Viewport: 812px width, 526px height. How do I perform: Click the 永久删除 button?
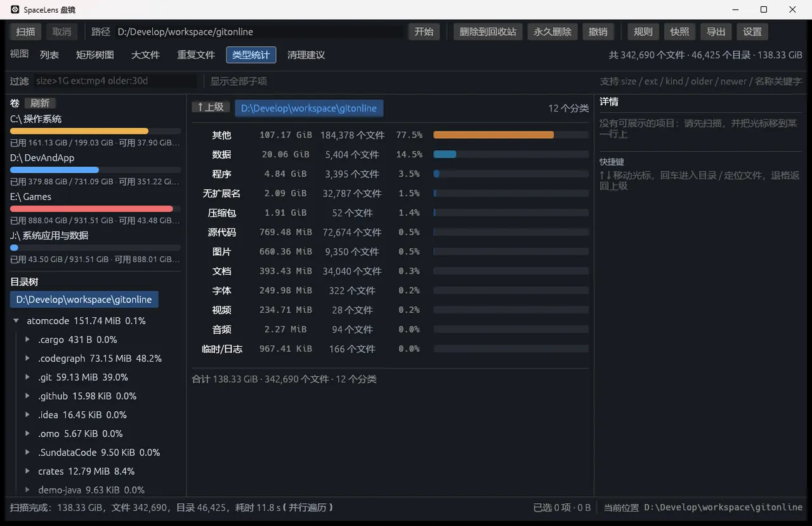click(553, 32)
